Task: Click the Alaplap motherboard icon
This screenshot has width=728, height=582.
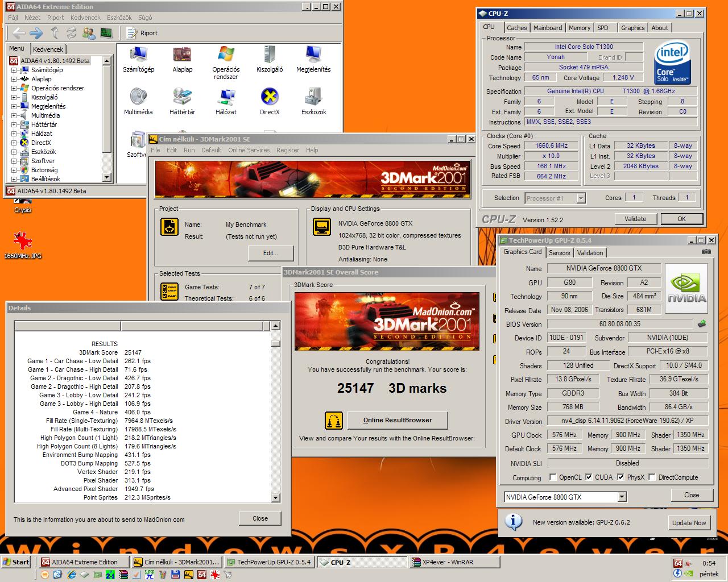Action: tap(182, 54)
